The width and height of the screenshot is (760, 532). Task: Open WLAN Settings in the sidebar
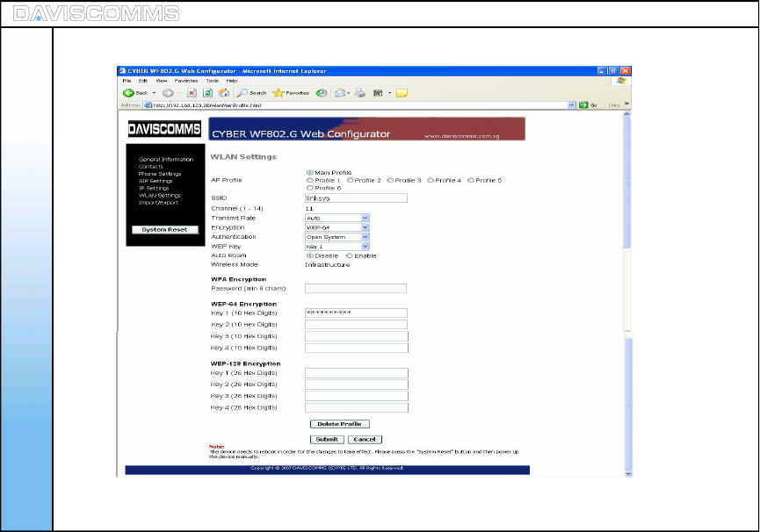click(x=159, y=196)
